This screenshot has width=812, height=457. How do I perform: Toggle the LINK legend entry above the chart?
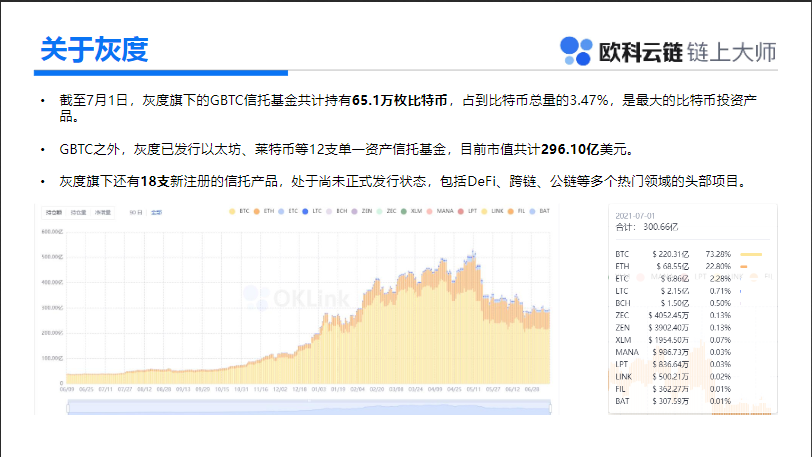tap(492, 211)
